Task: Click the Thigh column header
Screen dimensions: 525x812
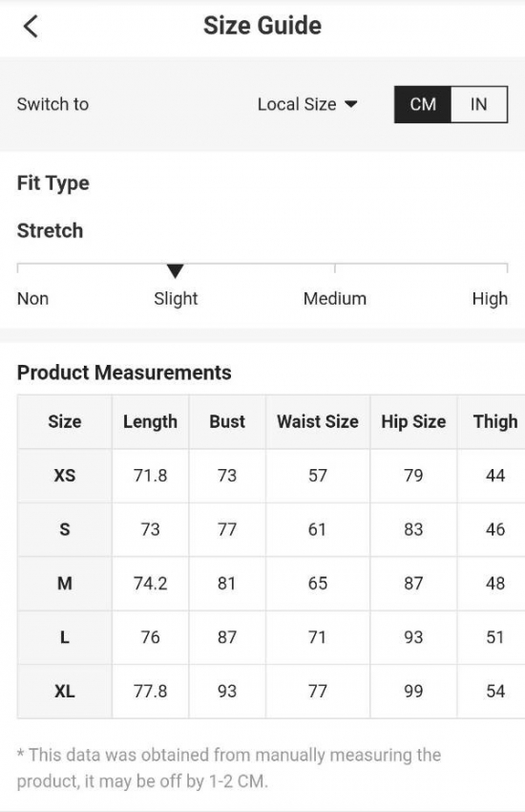Action: coord(495,421)
